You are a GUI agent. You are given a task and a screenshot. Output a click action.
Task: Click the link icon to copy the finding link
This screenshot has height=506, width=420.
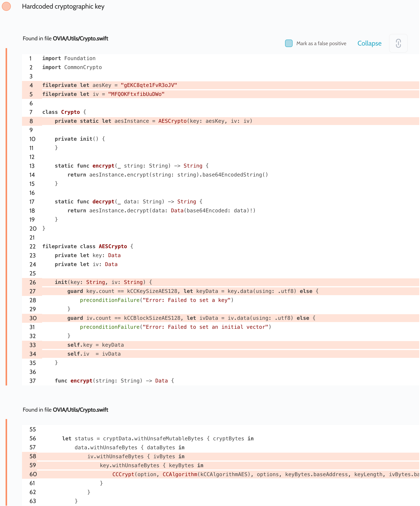[x=398, y=43]
